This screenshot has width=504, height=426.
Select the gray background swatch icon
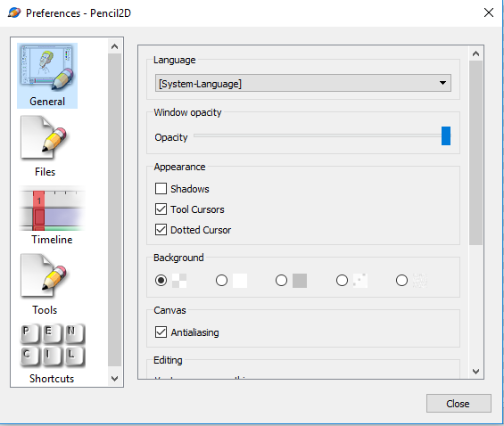click(300, 281)
